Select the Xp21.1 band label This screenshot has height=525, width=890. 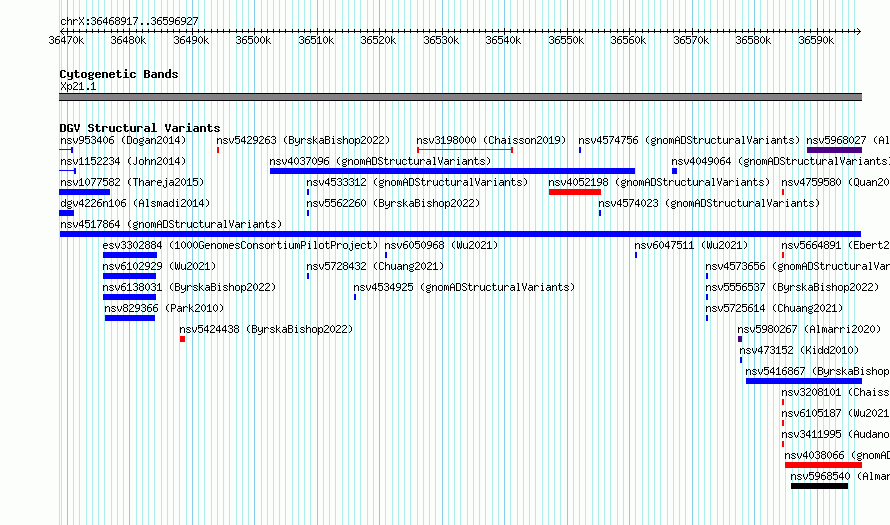click(x=78, y=86)
